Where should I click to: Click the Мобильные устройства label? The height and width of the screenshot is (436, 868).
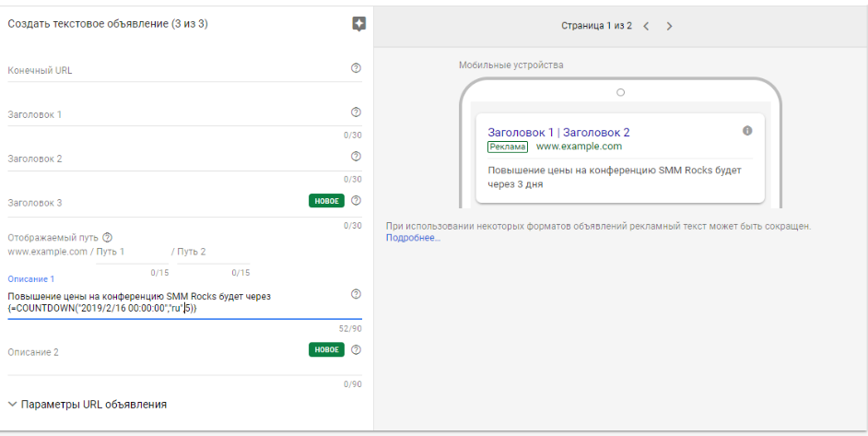point(511,65)
